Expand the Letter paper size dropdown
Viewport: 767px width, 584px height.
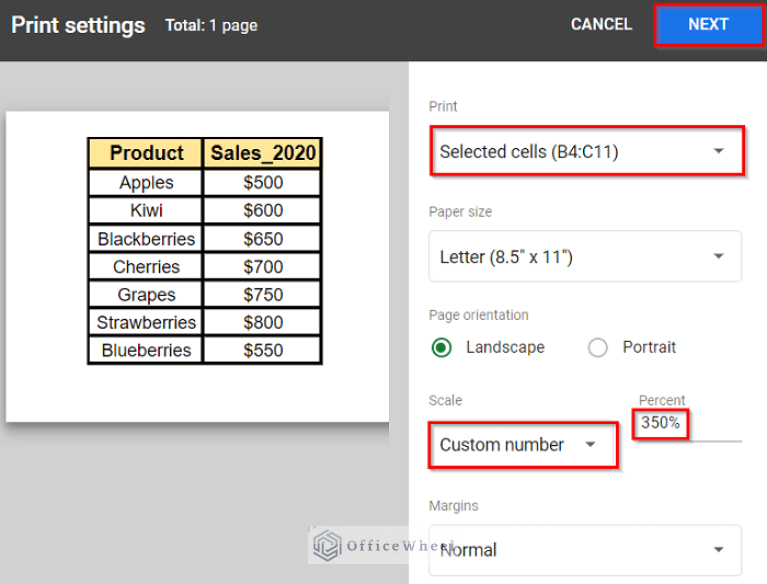click(585, 257)
